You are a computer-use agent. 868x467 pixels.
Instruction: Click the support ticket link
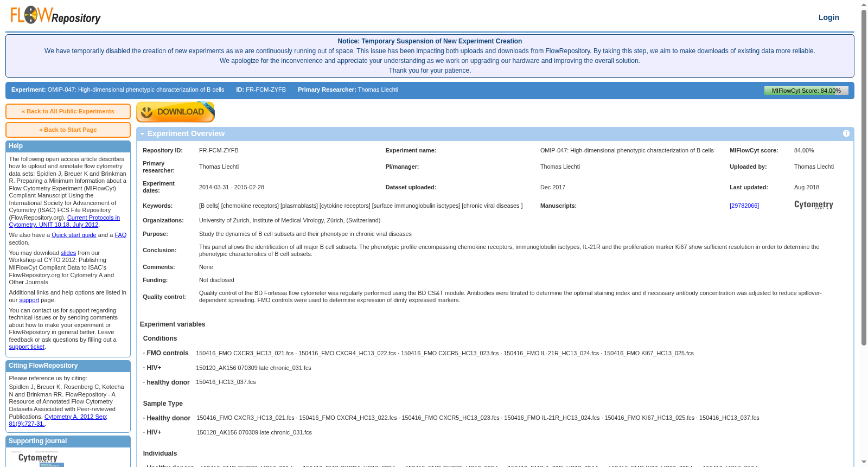pyautogui.click(x=27, y=347)
